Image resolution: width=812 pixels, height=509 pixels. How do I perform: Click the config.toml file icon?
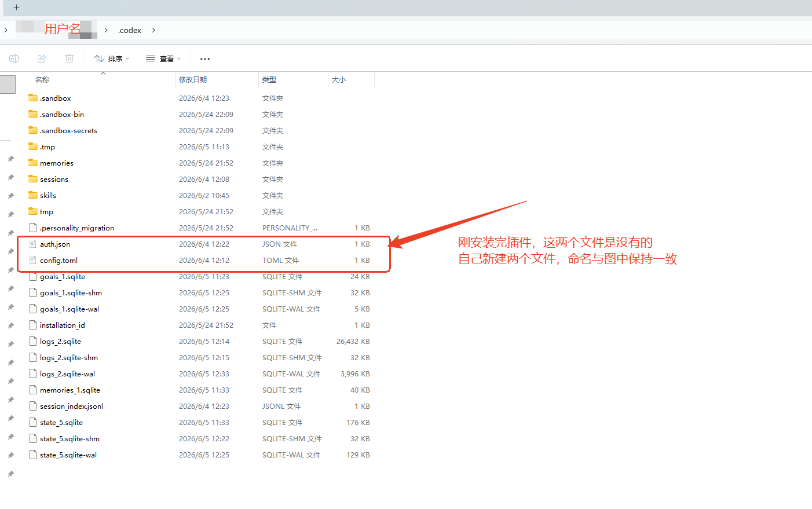click(x=33, y=260)
